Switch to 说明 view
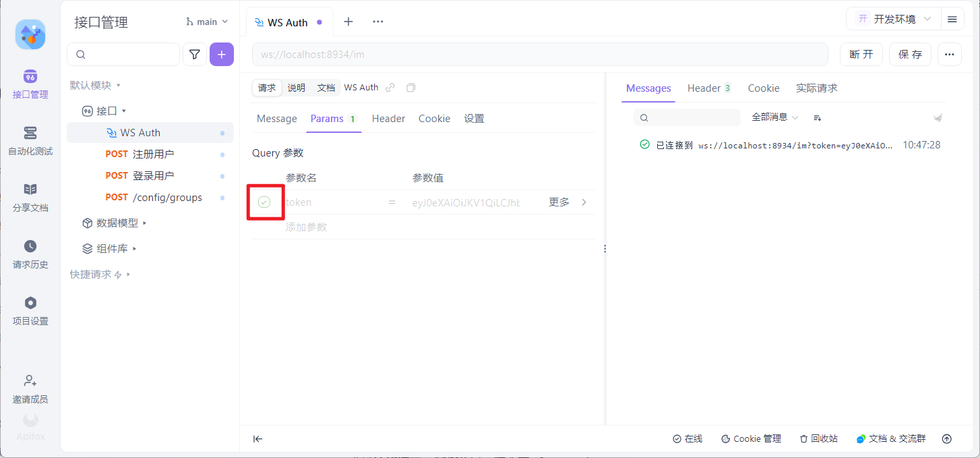 tap(296, 88)
